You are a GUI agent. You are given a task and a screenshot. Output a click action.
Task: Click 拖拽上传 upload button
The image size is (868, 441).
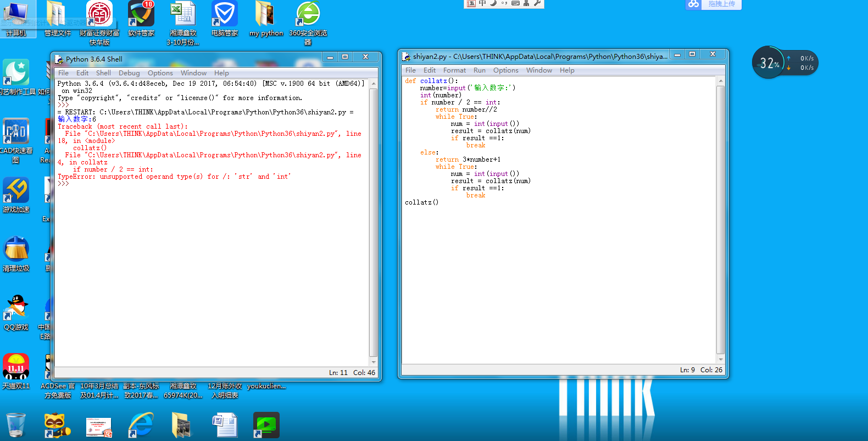tap(721, 4)
